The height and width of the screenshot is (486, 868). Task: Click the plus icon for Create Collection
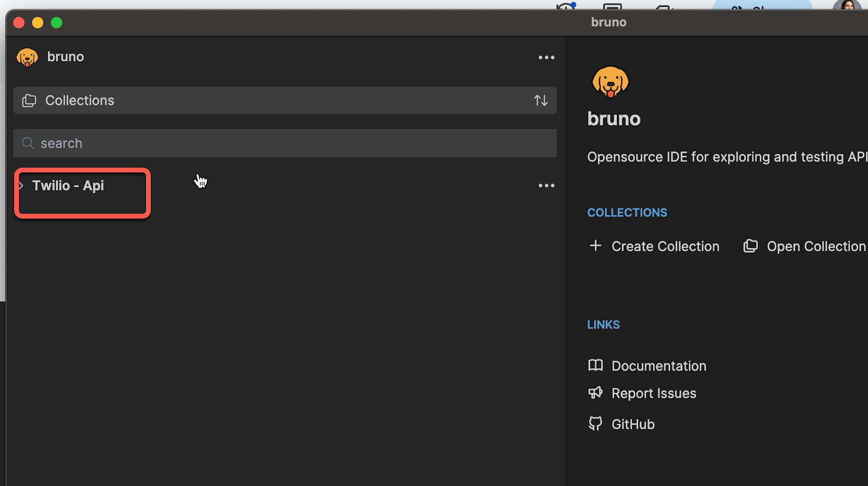click(595, 246)
